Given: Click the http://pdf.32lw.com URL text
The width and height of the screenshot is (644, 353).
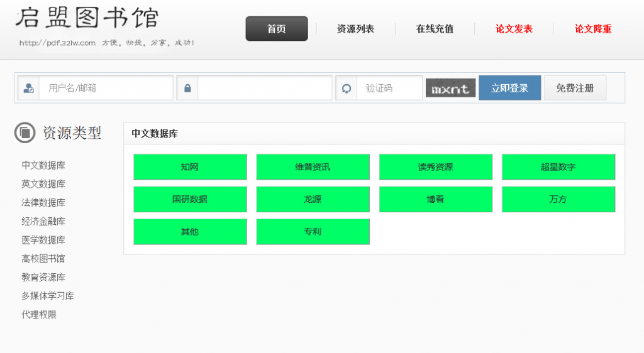Looking at the screenshot, I should 57,43.
